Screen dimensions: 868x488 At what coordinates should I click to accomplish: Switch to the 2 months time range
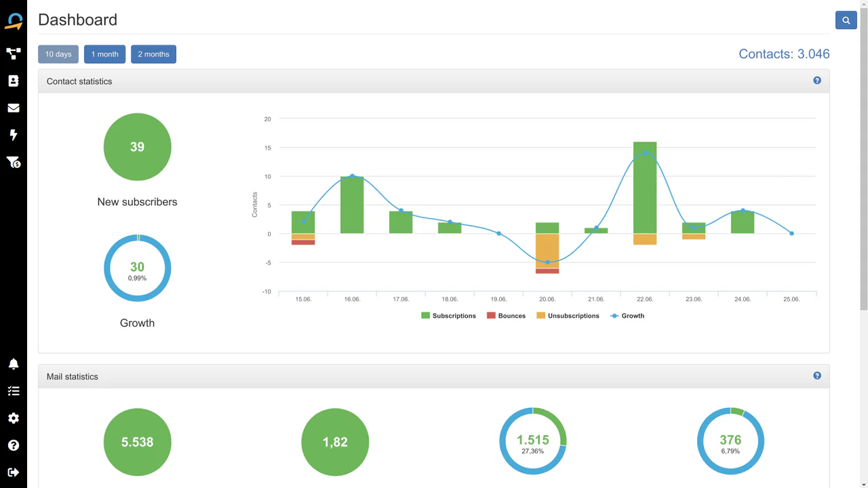point(153,54)
